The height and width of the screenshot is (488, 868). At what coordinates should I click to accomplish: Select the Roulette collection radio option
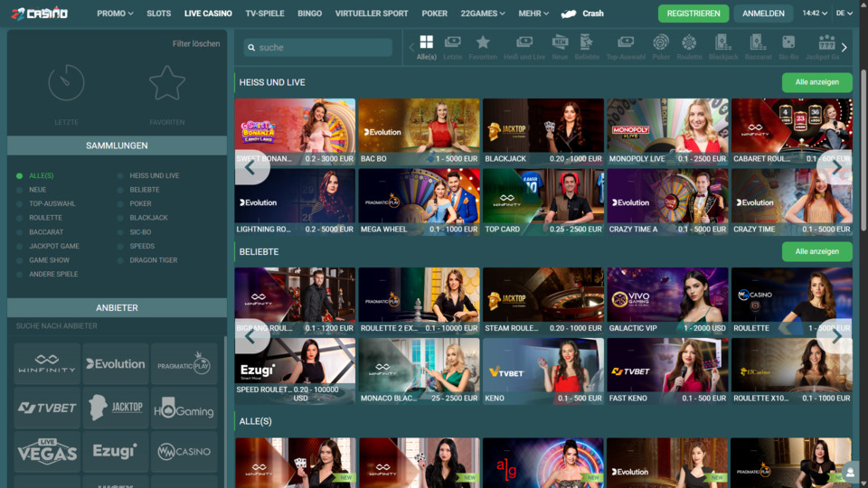[x=45, y=218]
